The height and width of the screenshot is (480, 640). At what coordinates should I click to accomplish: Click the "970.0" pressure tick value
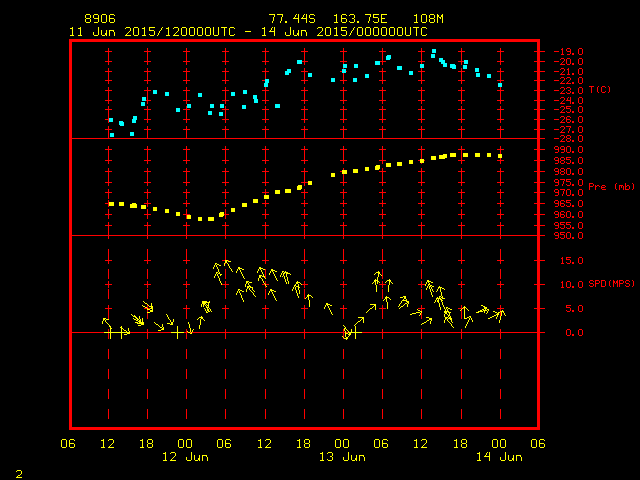click(569, 193)
